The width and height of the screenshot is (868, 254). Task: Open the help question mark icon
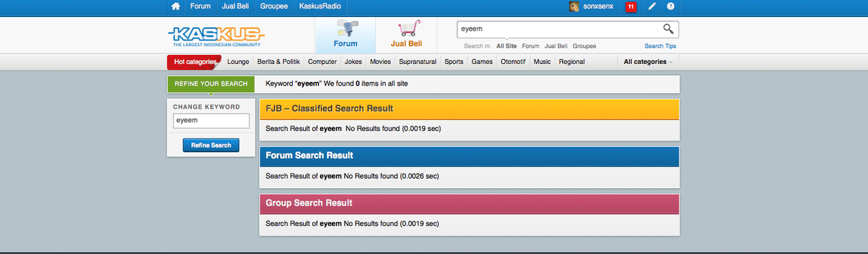pyautogui.click(x=671, y=6)
